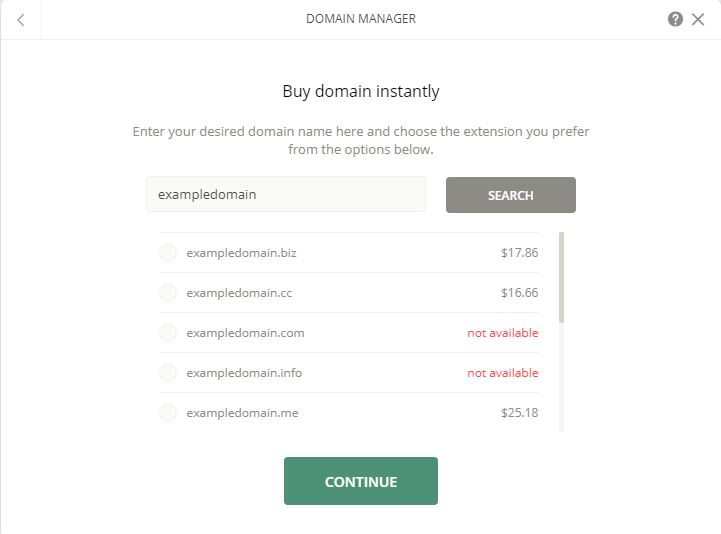This screenshot has height=534, width=721.
Task: Click the green CONTINUE button
Action: [x=360, y=481]
